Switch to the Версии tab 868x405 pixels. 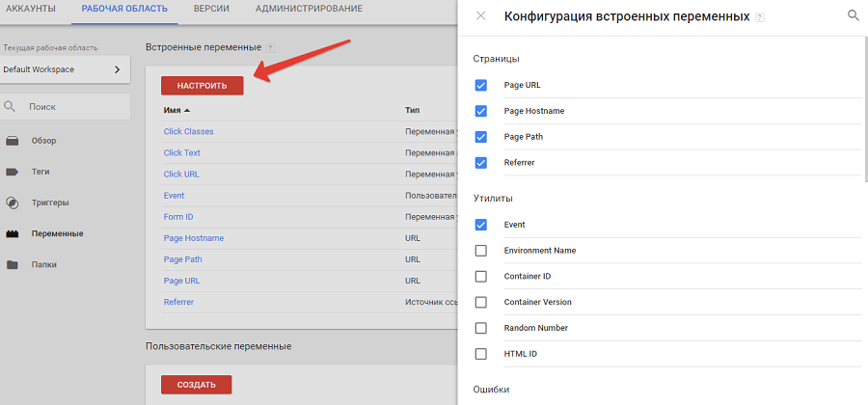tap(211, 10)
